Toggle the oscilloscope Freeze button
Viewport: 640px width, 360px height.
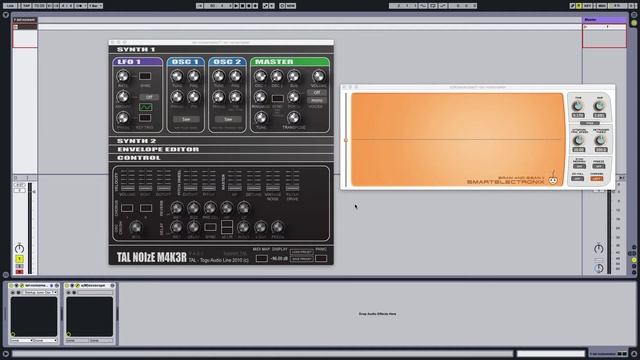tap(599, 166)
